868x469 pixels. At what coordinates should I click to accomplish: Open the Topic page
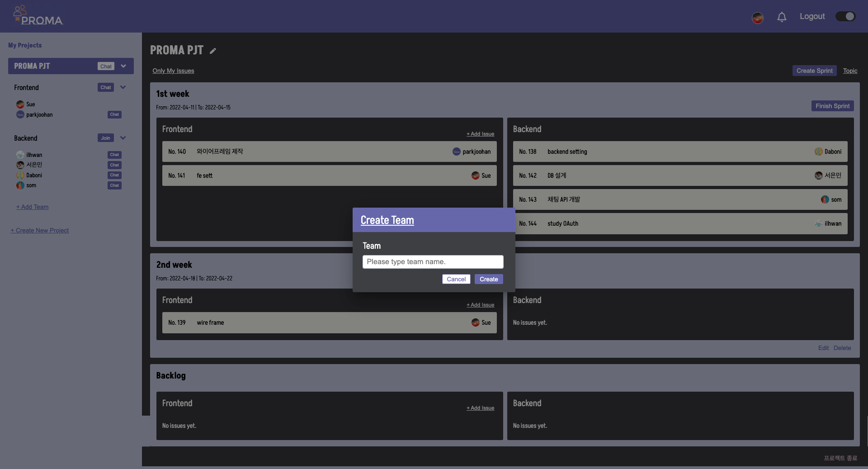[x=850, y=71]
